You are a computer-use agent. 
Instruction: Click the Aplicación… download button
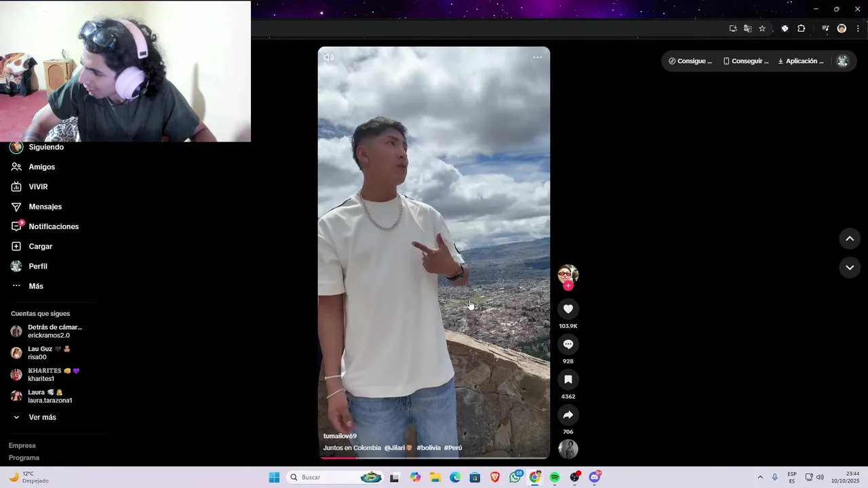pyautogui.click(x=800, y=61)
